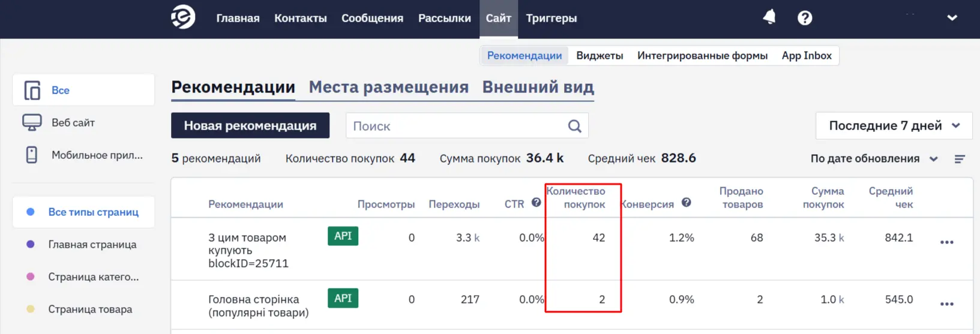Switch to Места размещения tab
980x334 pixels.
click(389, 88)
